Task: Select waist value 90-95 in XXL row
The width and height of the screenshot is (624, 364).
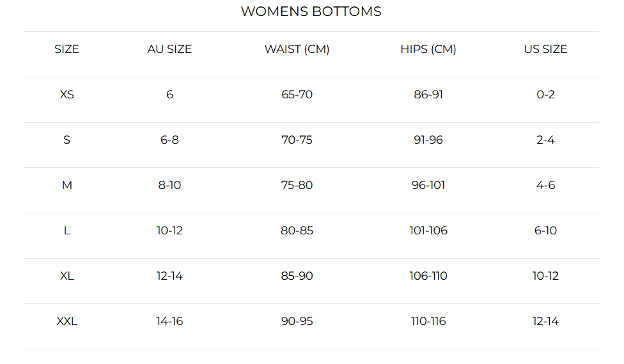Action: (297, 321)
